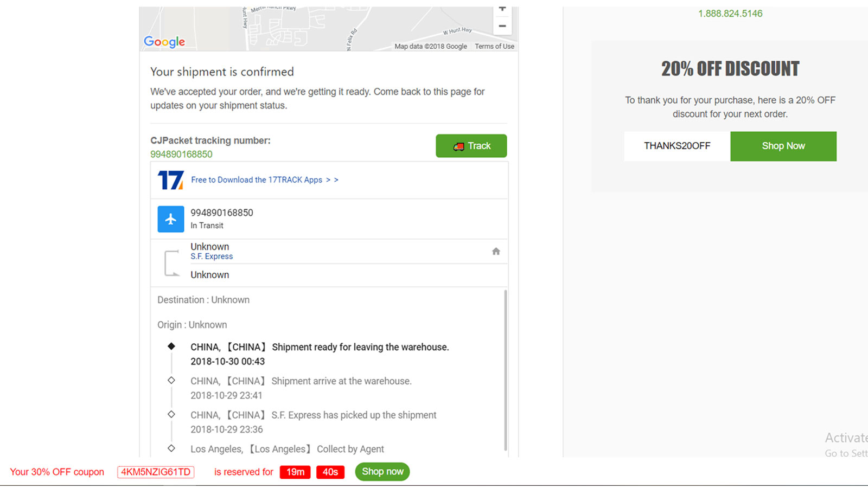This screenshot has width=868, height=488.
Task: Click the 4KM5NZIG61TD coupon code box
Action: 156,472
